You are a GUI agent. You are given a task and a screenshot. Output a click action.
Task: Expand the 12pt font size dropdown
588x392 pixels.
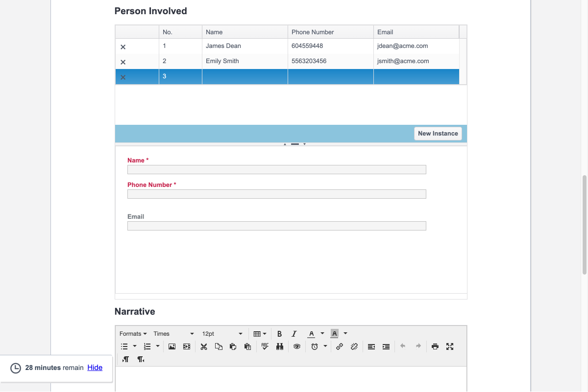tap(222, 334)
